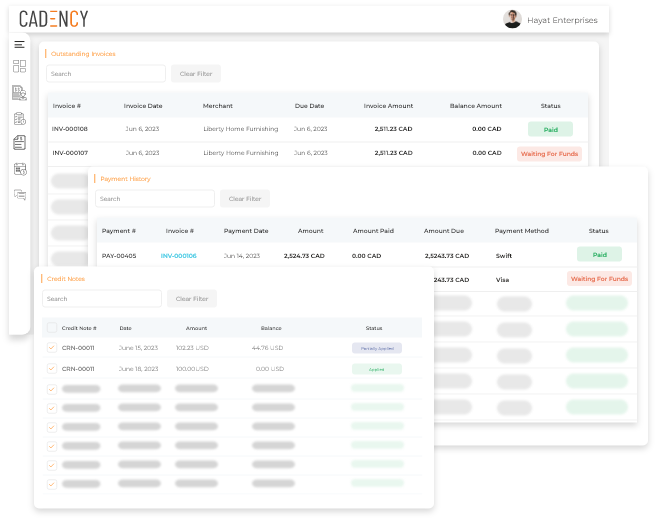657x521 pixels.
Task: Click Swift payment method cell
Action: [504, 256]
